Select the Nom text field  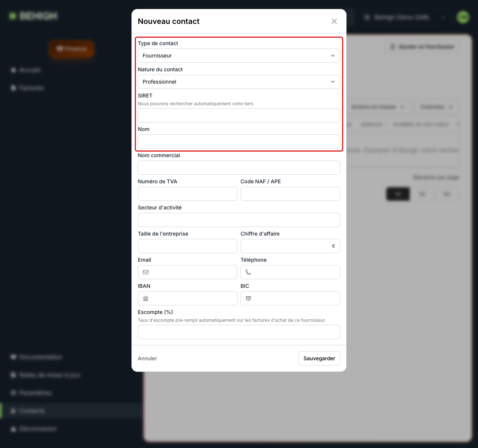click(239, 141)
